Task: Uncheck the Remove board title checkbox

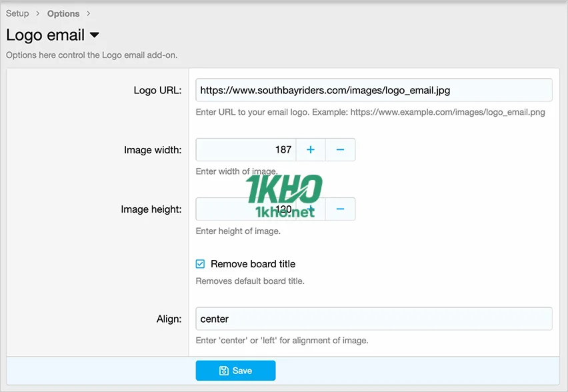Action: click(201, 264)
